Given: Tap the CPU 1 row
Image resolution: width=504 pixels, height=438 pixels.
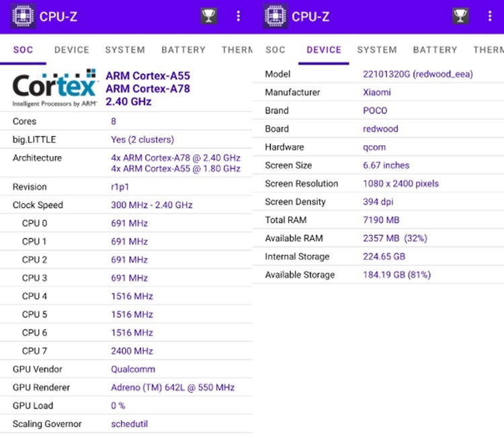Looking at the screenshot, I should pos(126,241).
